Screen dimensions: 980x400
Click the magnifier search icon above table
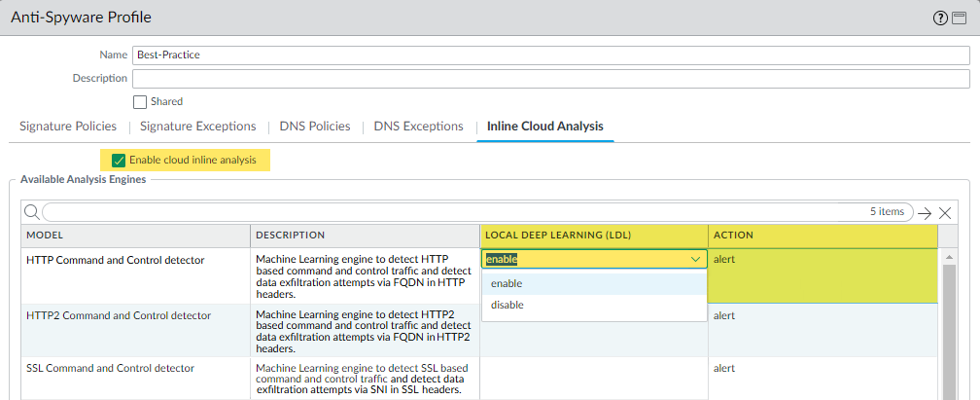31,212
